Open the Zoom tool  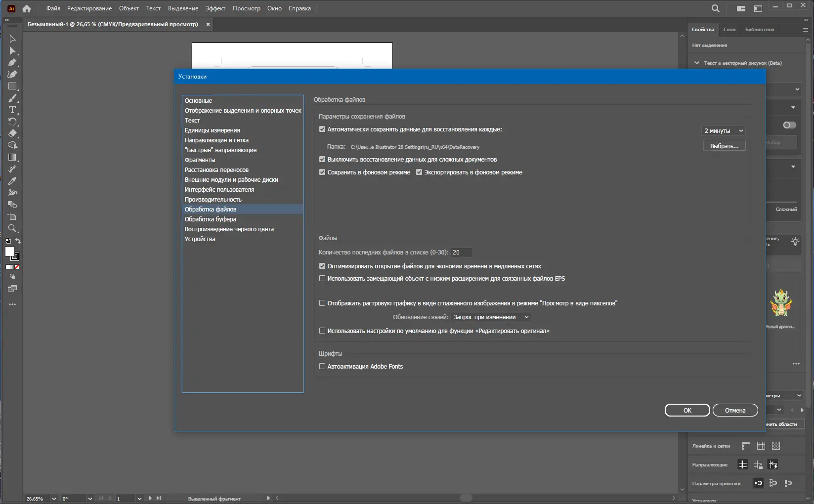click(12, 228)
